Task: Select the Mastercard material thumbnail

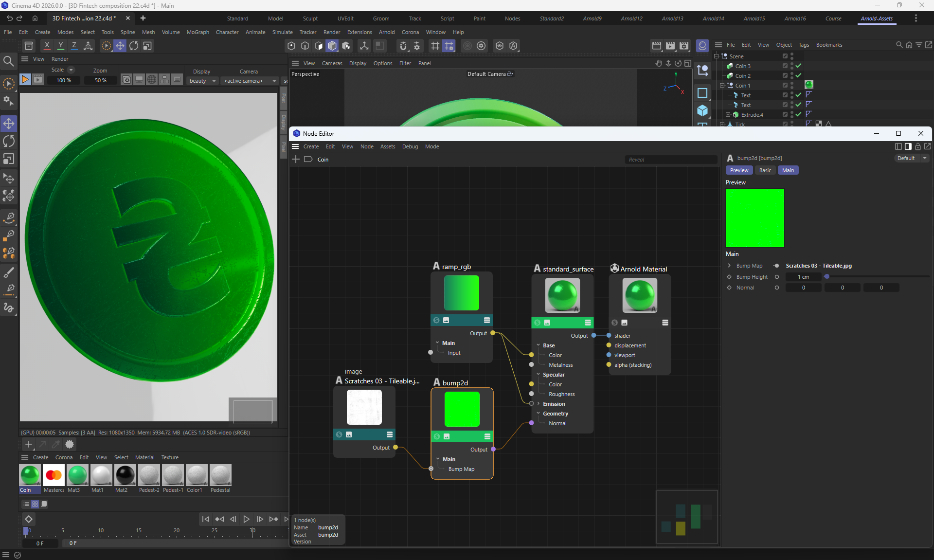Action: click(54, 475)
